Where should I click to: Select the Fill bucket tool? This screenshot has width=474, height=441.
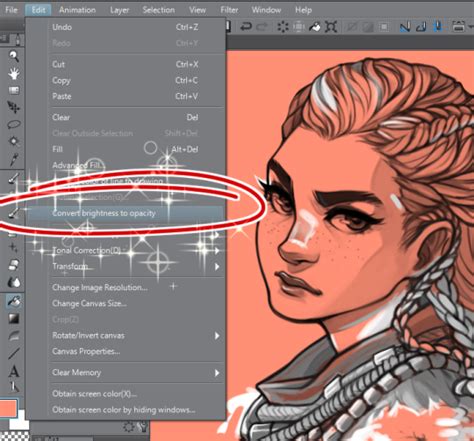tap(14, 301)
